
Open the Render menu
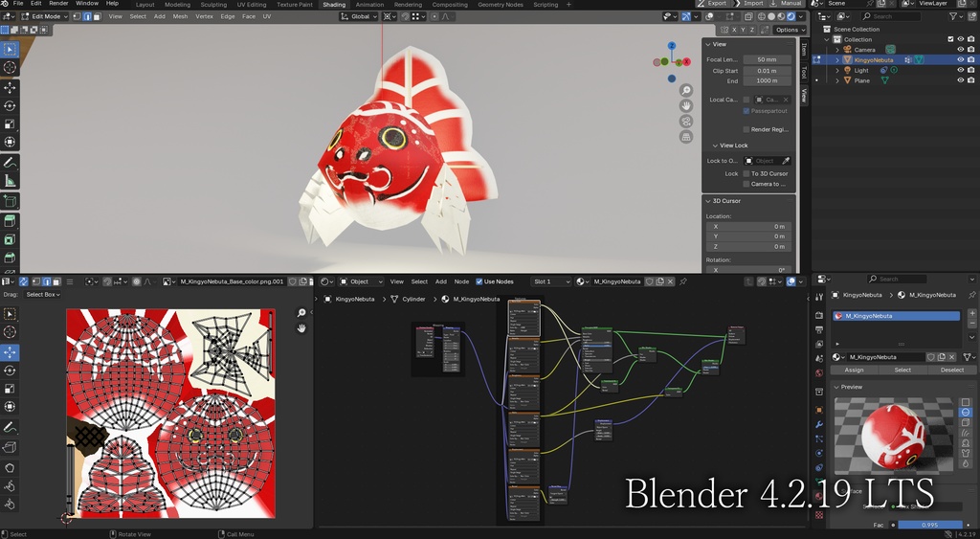click(58, 3)
